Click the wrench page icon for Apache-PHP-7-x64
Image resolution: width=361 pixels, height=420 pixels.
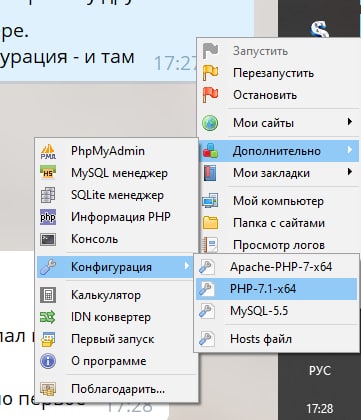pyautogui.click(x=207, y=267)
